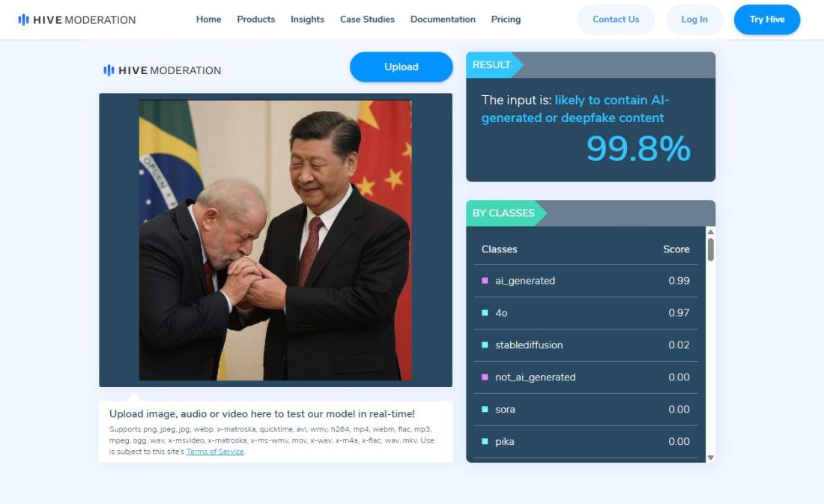Open the Terms of Service link
Image resolution: width=824 pixels, height=504 pixels.
[x=215, y=452]
